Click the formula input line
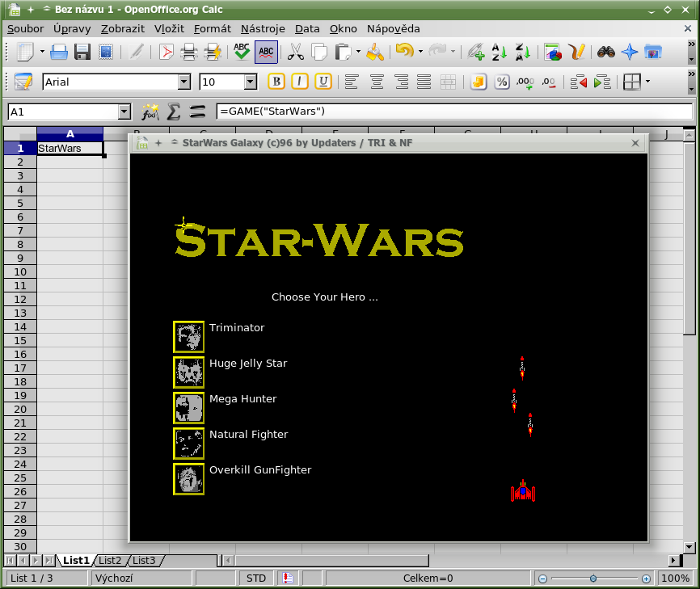700x589 pixels. coord(454,111)
